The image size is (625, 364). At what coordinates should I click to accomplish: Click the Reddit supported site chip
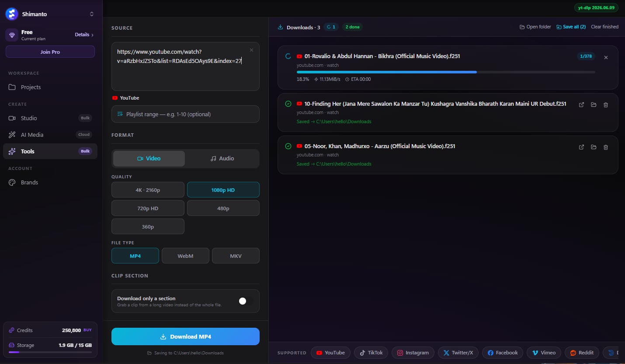pyautogui.click(x=582, y=353)
